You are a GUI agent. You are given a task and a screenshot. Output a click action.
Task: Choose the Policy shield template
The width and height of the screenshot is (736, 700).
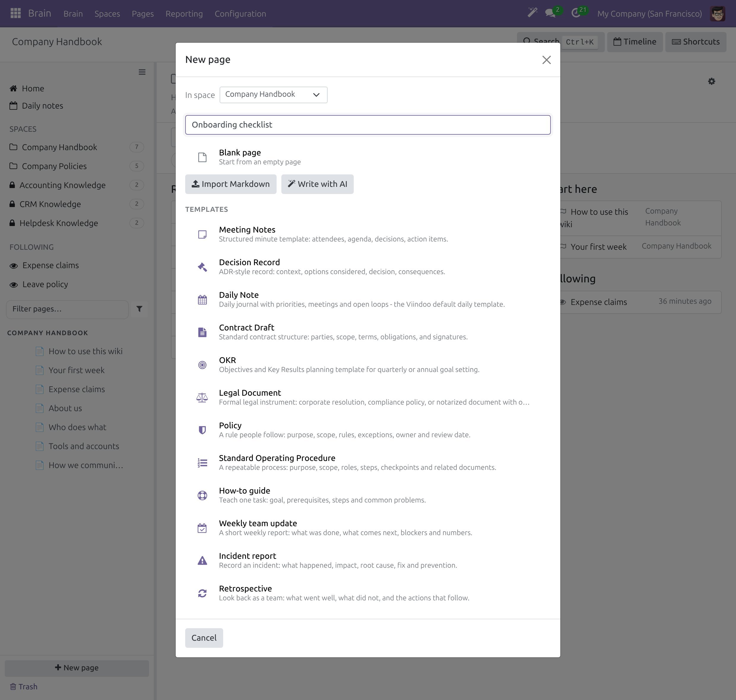coord(368,430)
